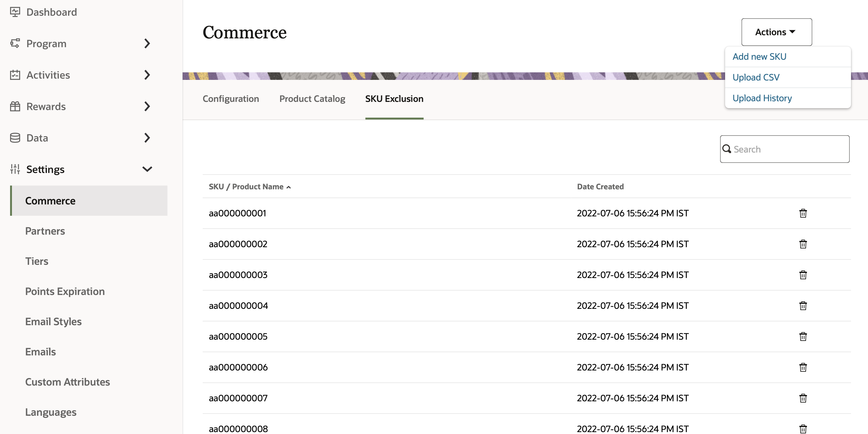Click the Data database icon
Screen dimensions: 868x434
(15, 138)
